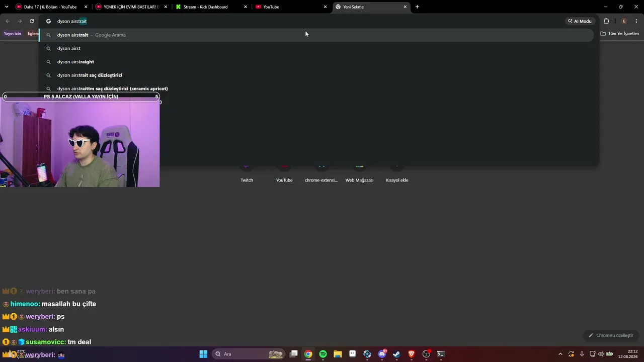Open Discord from the taskbar

pyautogui.click(x=382, y=354)
